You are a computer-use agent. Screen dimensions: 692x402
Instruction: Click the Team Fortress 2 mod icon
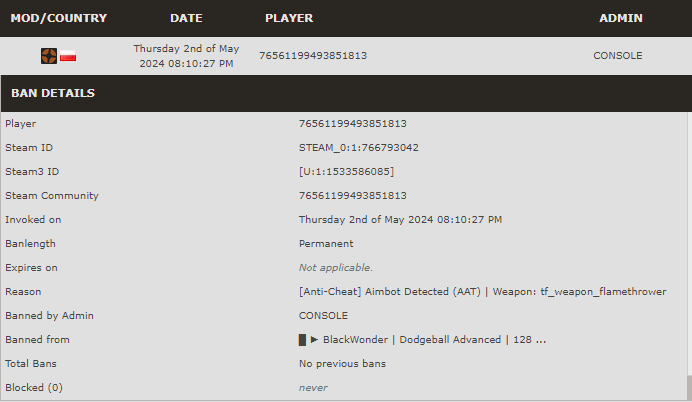click(49, 56)
